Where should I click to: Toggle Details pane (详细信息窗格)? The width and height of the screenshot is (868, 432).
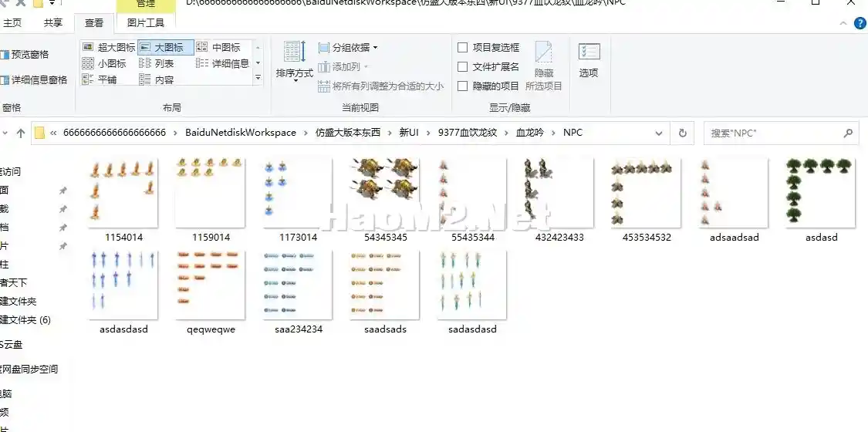[x=33, y=80]
